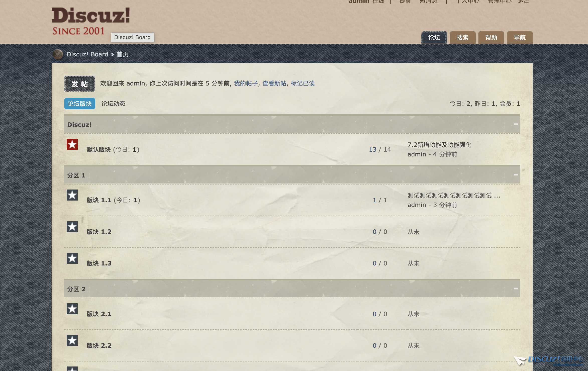Viewport: 588px width, 371px height.
Task: Open the 查看新帖 link
Action: (x=274, y=83)
